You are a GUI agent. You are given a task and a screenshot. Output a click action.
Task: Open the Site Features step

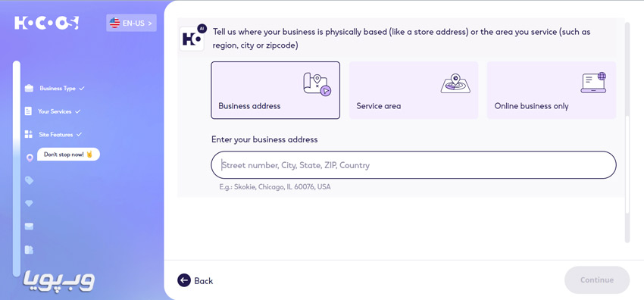click(56, 134)
